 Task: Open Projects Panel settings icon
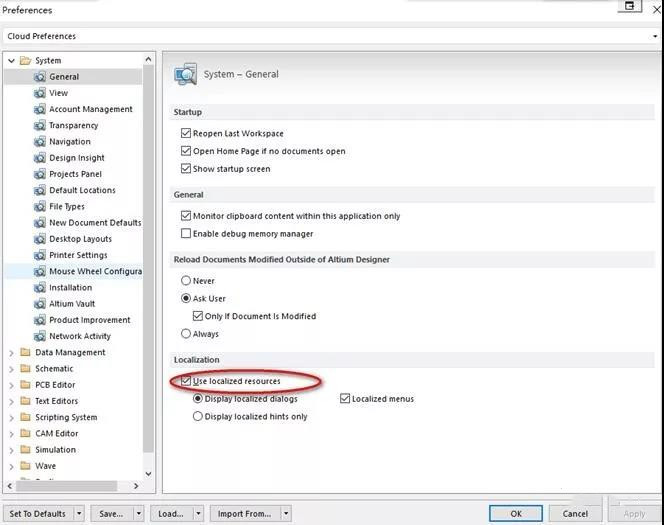[39, 174]
